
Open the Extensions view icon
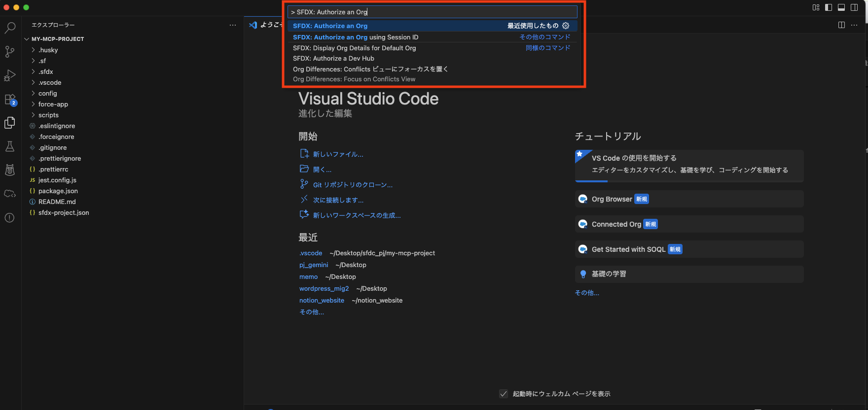point(10,100)
